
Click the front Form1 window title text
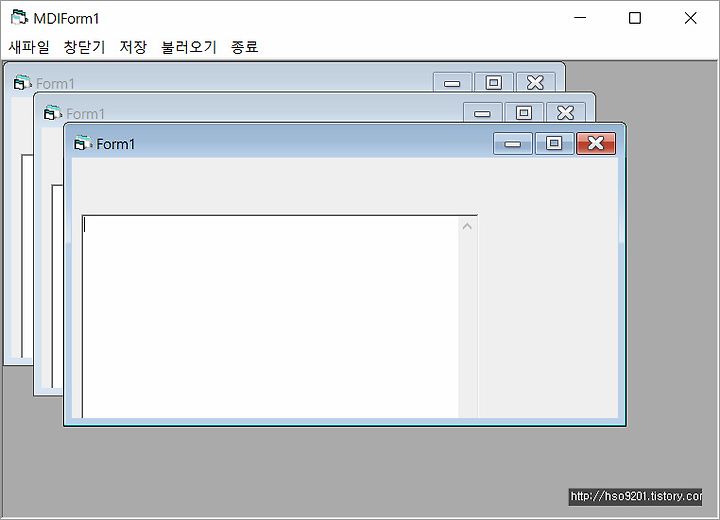coord(116,144)
